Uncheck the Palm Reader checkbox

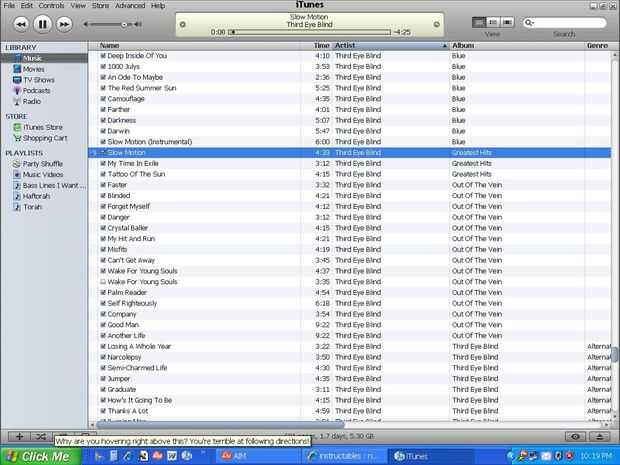(103, 293)
